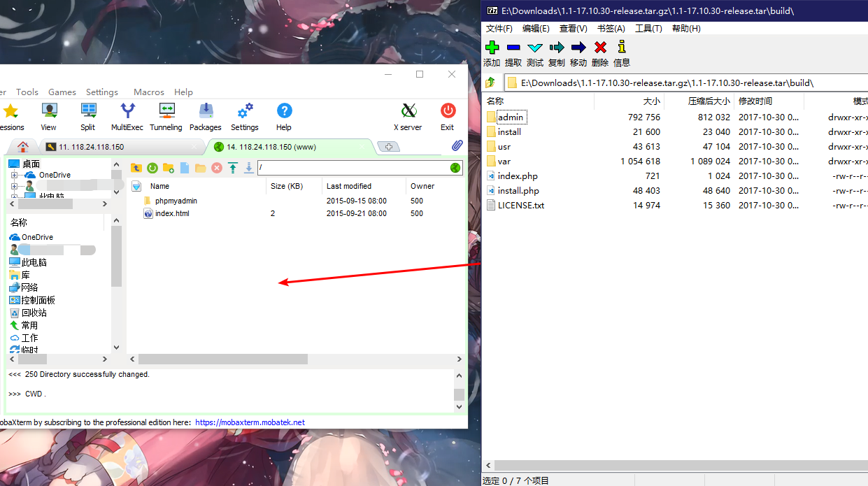The image size is (868, 486).
Task: Click the 7-Zip extract (提取) button
Action: (513, 53)
